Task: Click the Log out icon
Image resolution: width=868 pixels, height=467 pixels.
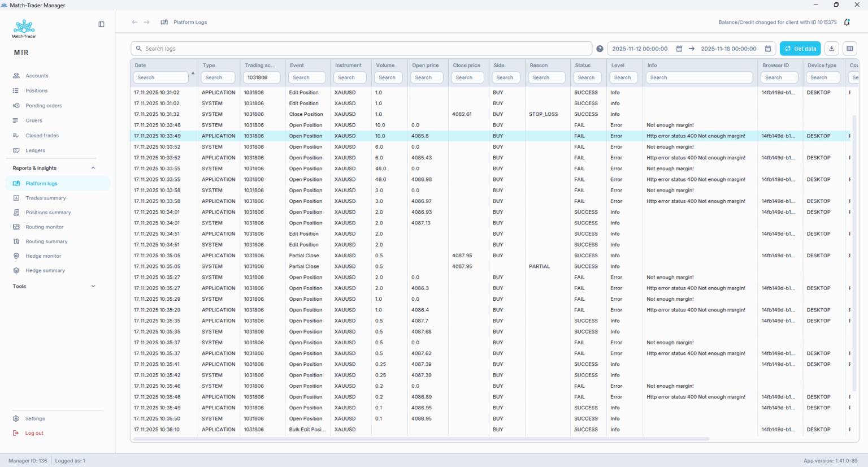Action: [x=16, y=433]
